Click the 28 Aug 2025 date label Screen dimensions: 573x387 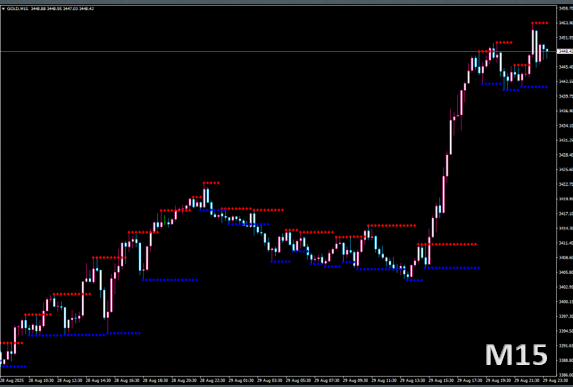click(14, 381)
